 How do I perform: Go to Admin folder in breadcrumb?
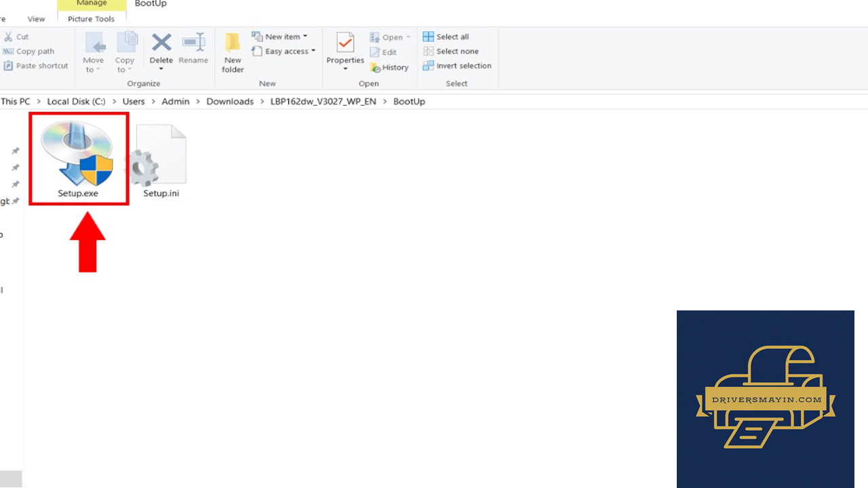click(176, 102)
